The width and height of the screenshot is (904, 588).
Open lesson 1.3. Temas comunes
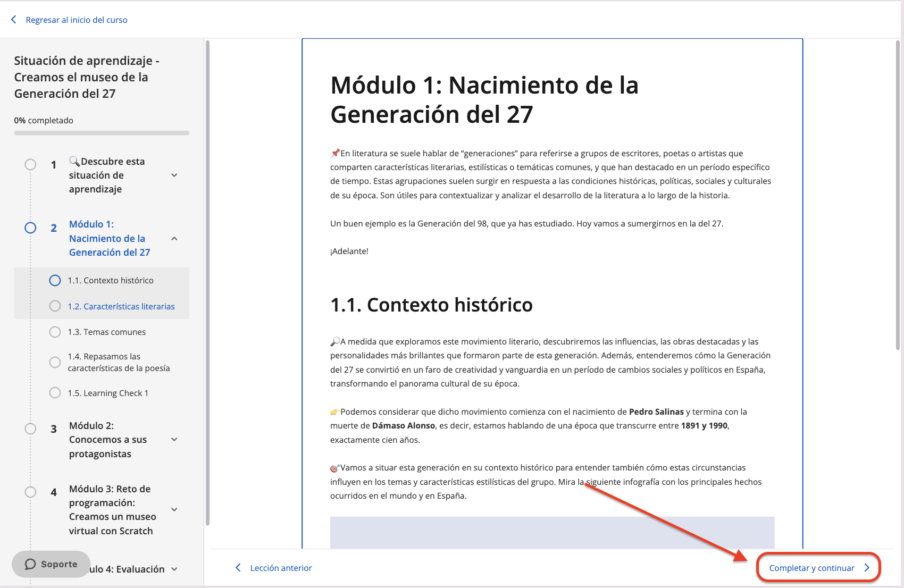[x=107, y=332]
